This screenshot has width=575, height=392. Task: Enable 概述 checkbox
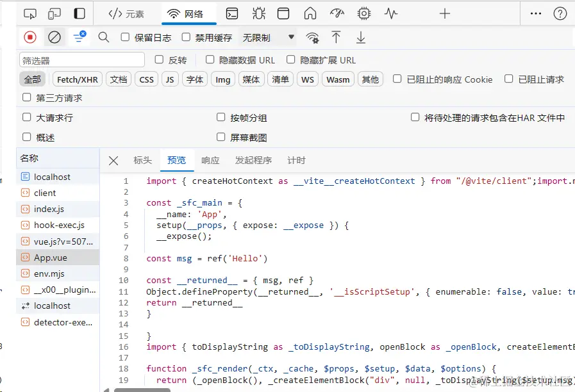[26, 137]
